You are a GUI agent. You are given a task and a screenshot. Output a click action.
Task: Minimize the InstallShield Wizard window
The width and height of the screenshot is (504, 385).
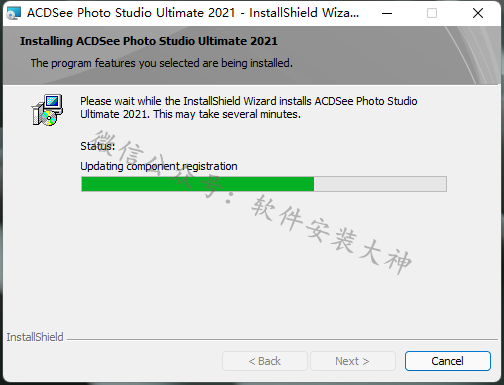coord(387,13)
